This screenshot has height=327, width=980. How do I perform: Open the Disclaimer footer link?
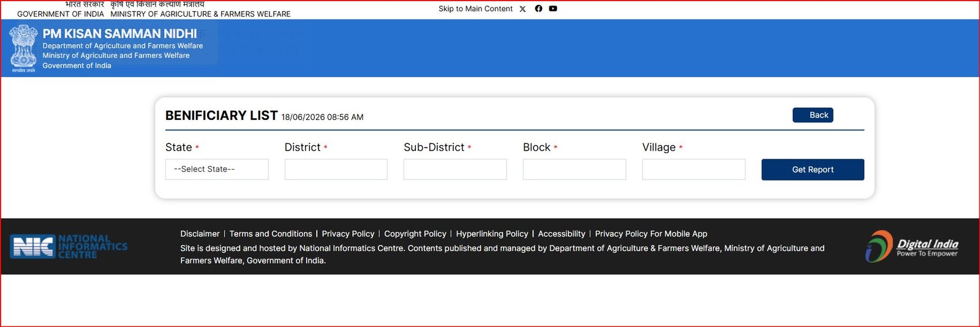[x=200, y=234]
